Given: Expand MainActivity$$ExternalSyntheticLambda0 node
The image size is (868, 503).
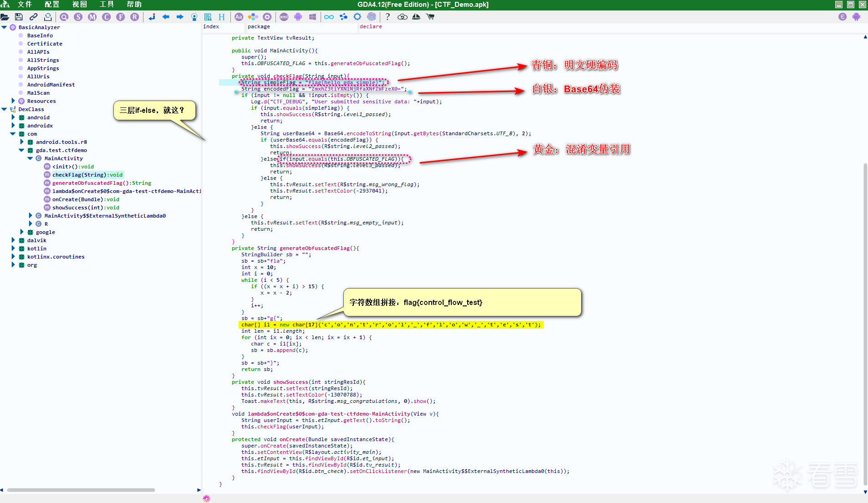Looking at the screenshot, I should click(x=30, y=216).
